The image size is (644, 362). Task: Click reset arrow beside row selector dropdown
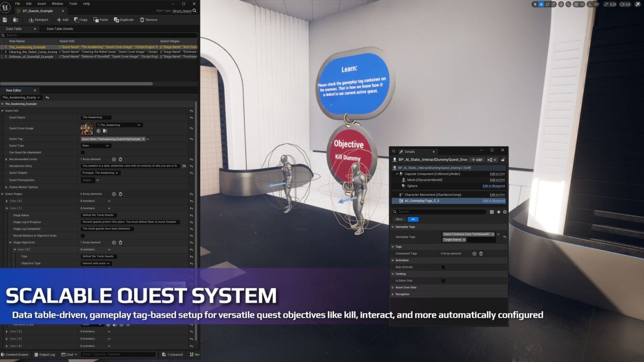[x=47, y=97]
